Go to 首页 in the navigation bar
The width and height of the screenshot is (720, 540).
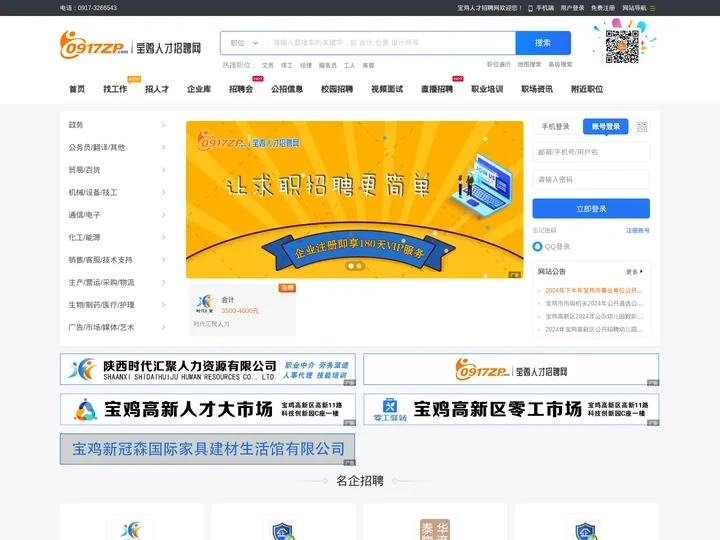point(77,89)
